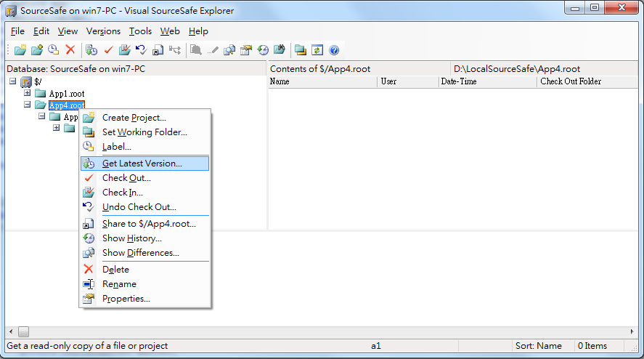The image size is (644, 359).
Task: Click the horizontal scrollbar right arrow
Action: click(632, 331)
